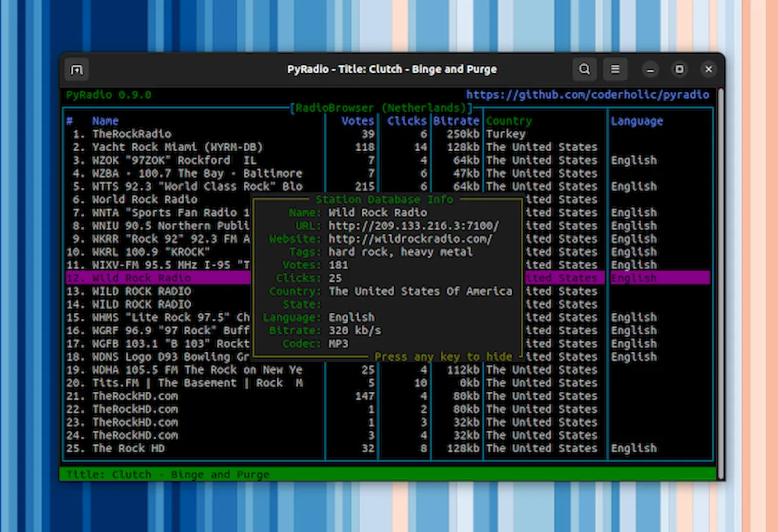778x532 pixels.
Task: Select station 13 WILD ROCK RADIO
Action: point(158,291)
